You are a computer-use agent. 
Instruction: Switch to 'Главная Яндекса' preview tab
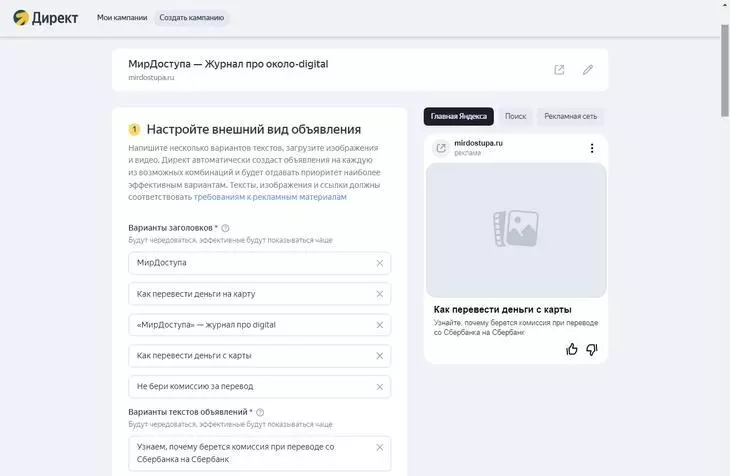(x=458, y=117)
